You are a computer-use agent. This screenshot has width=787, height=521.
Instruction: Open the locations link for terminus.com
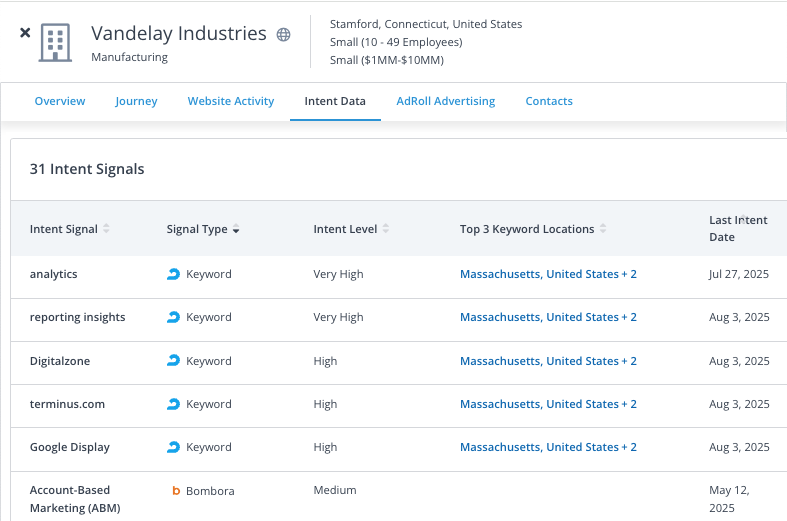tap(548, 404)
